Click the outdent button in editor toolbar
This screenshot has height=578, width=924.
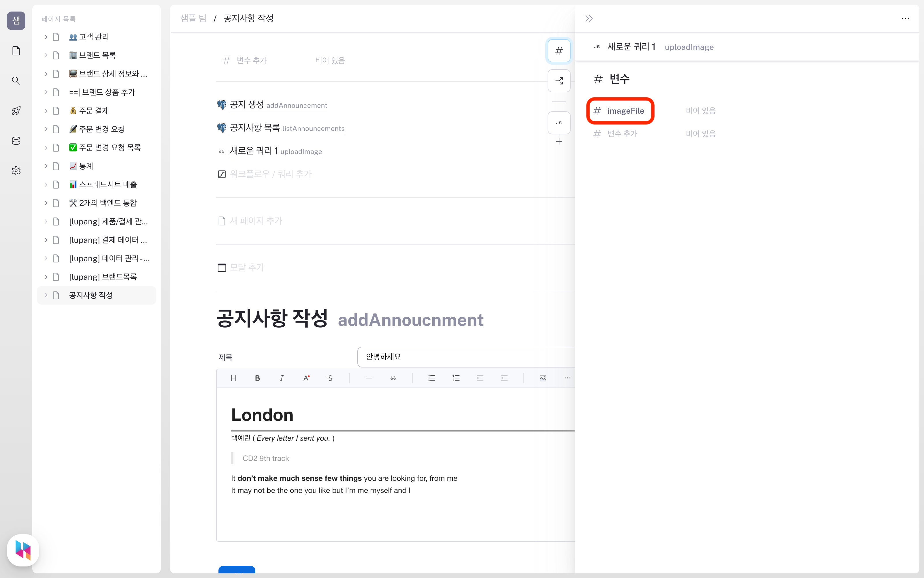coord(504,378)
